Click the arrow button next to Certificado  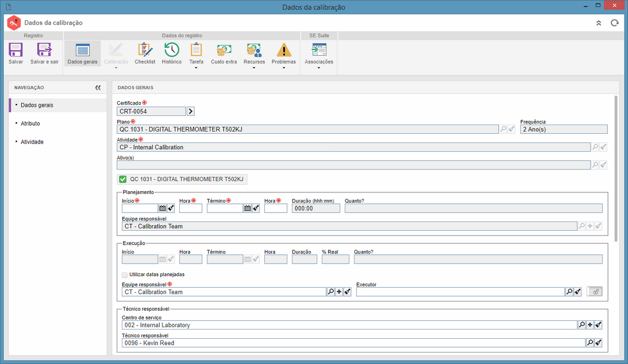(x=191, y=111)
